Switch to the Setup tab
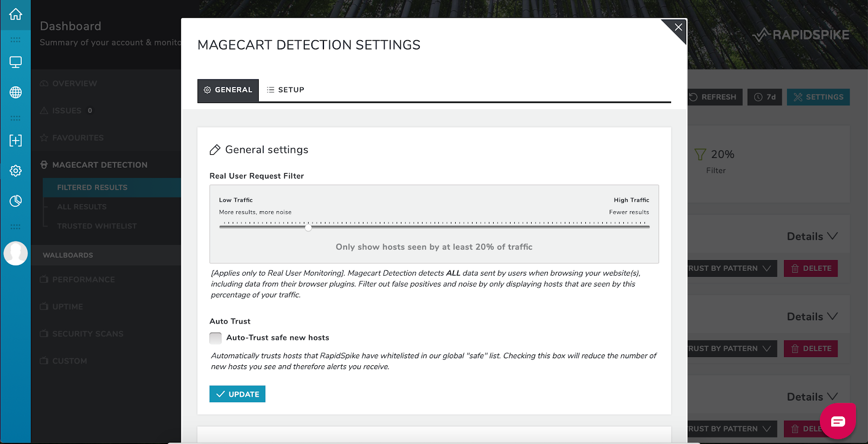This screenshot has width=868, height=444. tap(285, 90)
